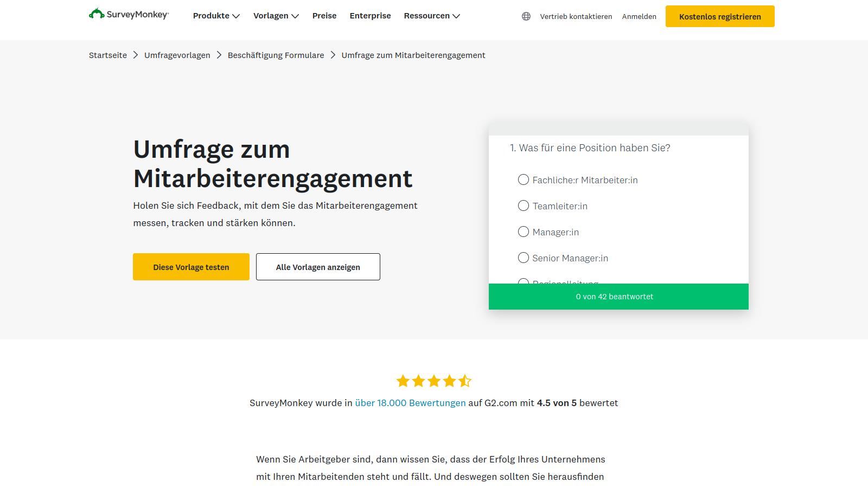Open the über 18.000 Bewertungen link
This screenshot has height=488, width=868.
(410, 403)
